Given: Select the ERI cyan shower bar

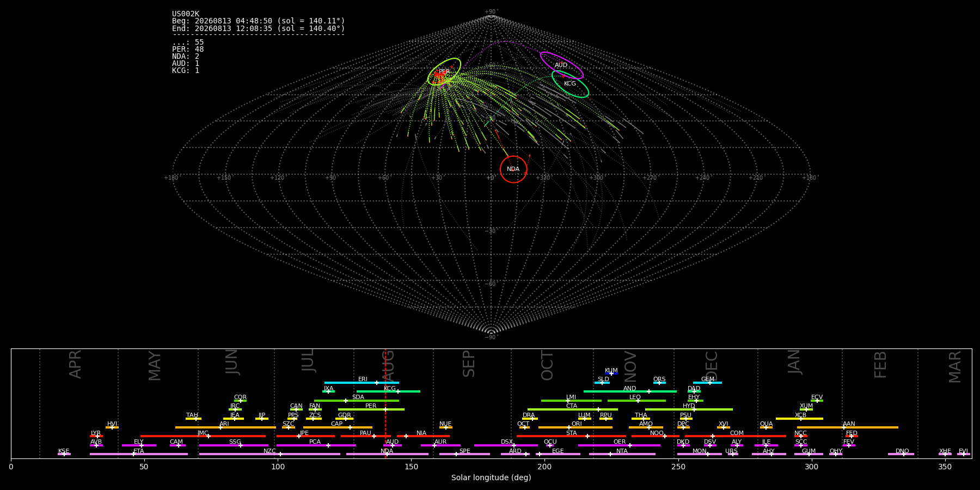Looking at the screenshot, I should (x=362, y=383).
